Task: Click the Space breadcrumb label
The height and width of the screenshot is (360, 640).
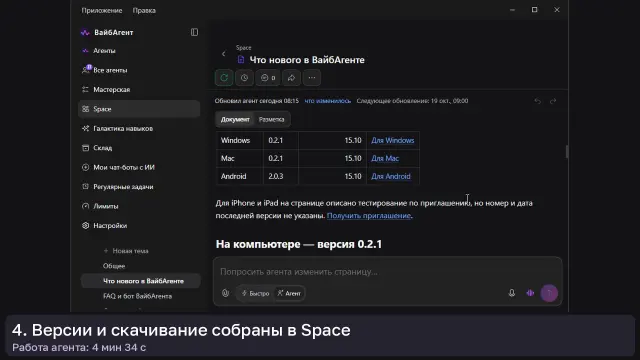Action: click(243, 48)
